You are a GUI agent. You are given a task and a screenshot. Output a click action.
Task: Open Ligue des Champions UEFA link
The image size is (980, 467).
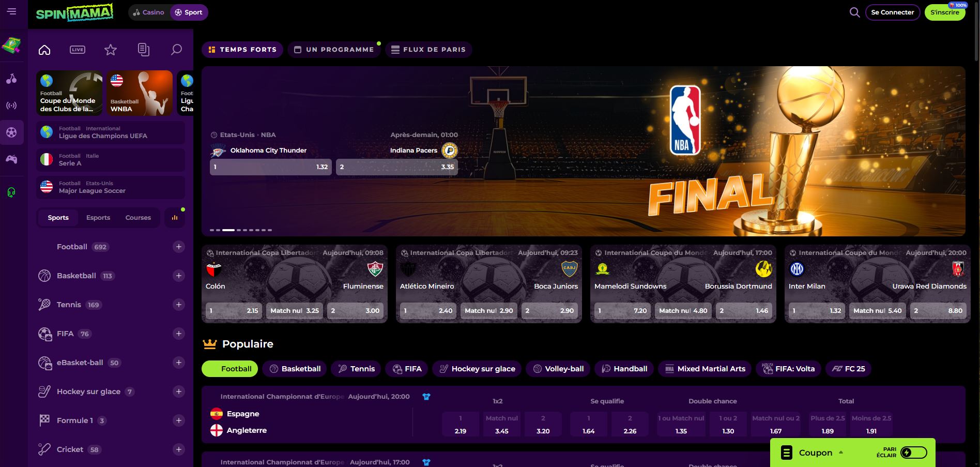tap(111, 132)
